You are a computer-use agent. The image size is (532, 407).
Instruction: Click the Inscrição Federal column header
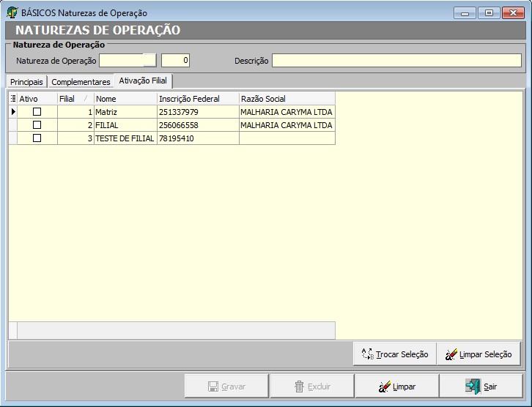point(197,99)
